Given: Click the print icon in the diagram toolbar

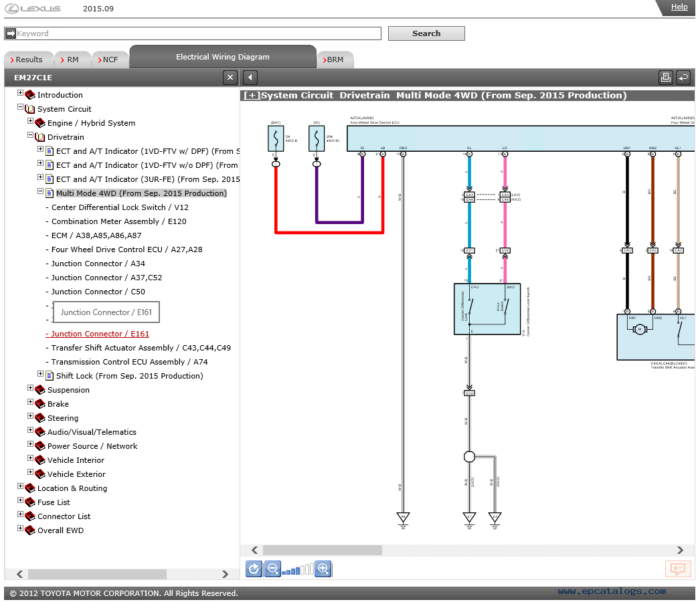Looking at the screenshot, I should [666, 78].
